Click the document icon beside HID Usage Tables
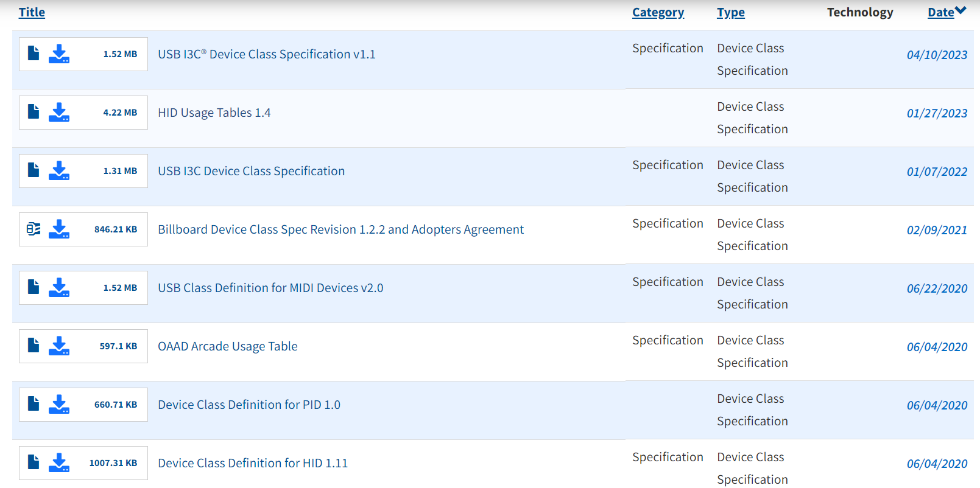Screen dimensions: 980x488 pos(33,113)
